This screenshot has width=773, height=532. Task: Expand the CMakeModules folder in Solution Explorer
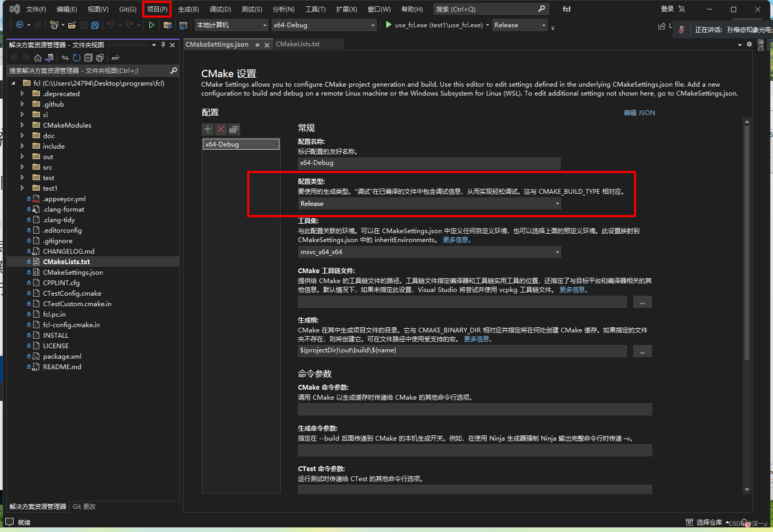click(22, 125)
